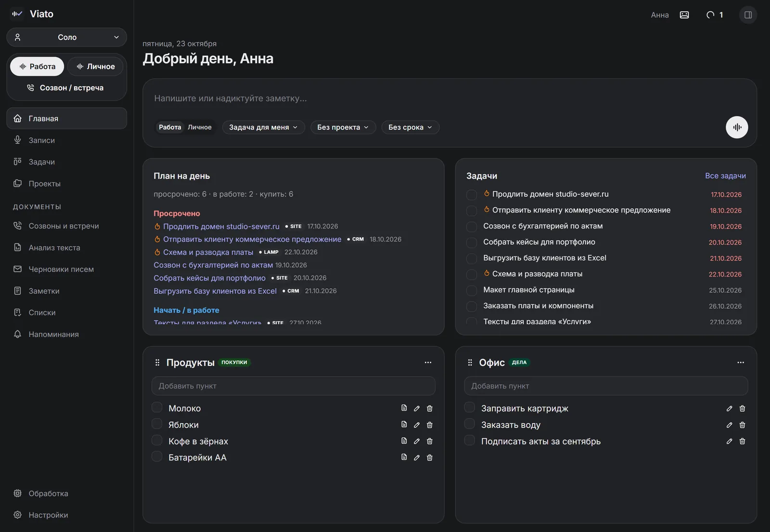This screenshot has height=532, width=770.
Task: Focus Добавить пункт field in Продукты
Action: 294,386
